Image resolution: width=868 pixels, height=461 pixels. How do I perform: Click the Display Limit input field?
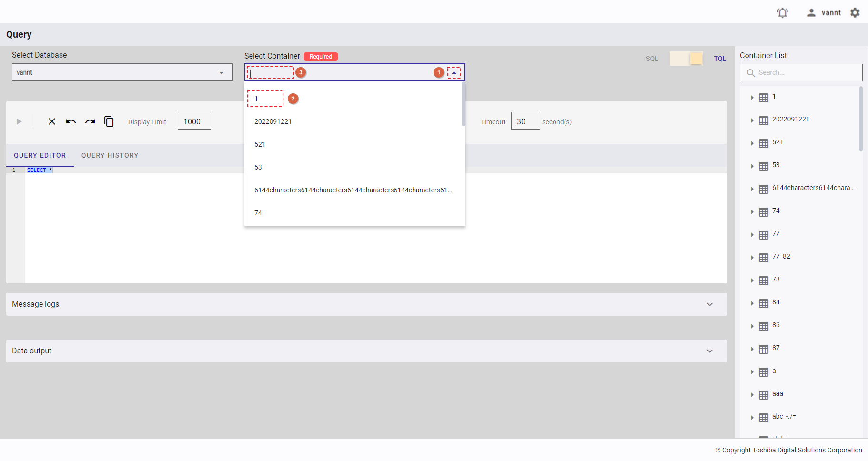pos(194,121)
